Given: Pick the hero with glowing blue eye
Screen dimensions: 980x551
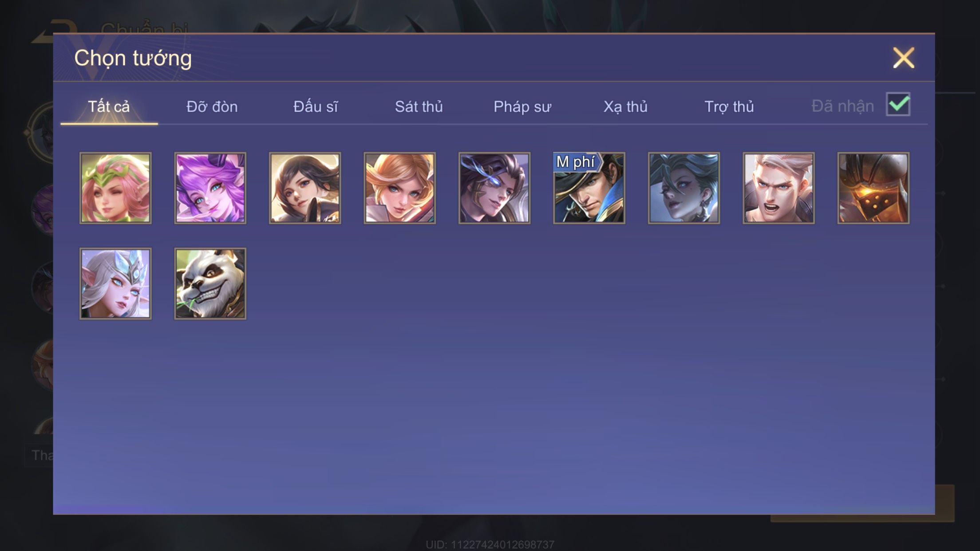Looking at the screenshot, I should (494, 188).
